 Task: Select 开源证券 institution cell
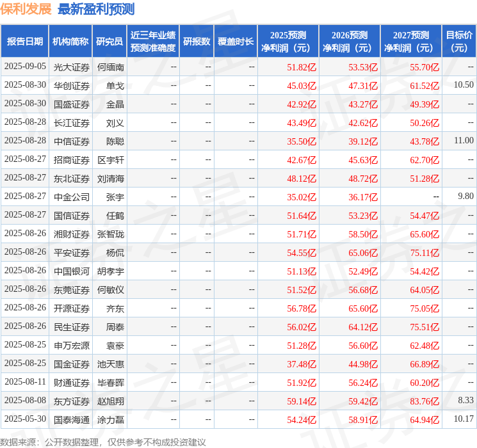(72, 308)
